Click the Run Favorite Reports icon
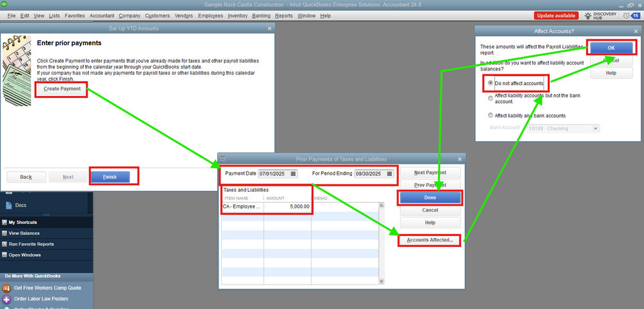 pyautogui.click(x=4, y=244)
